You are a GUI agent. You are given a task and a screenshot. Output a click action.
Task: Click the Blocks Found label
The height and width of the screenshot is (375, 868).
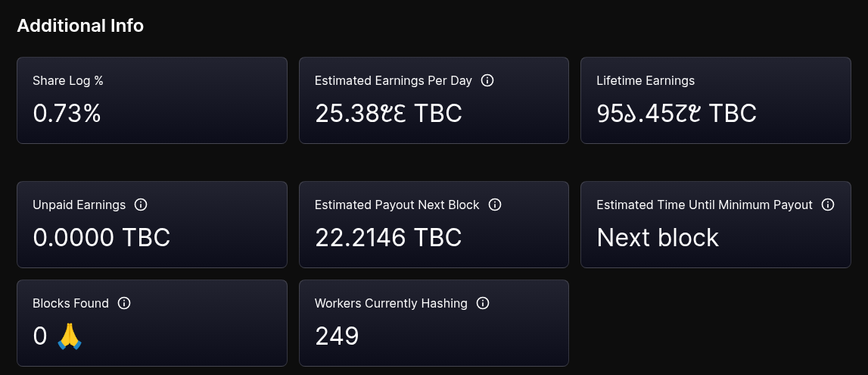(70, 303)
